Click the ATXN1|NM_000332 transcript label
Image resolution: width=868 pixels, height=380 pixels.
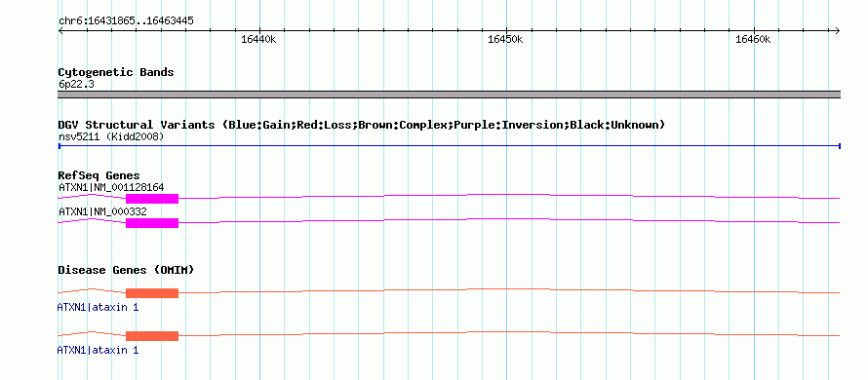102,211
